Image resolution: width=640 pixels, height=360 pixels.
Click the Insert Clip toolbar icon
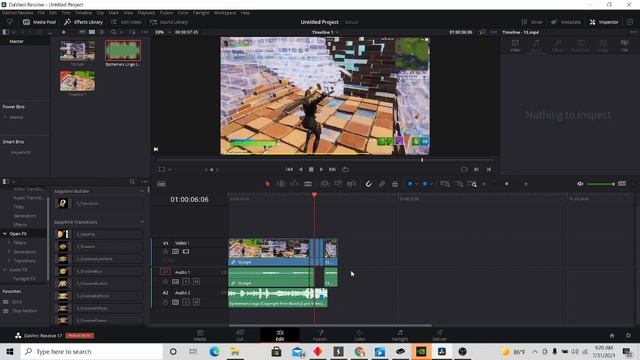[x=324, y=184]
